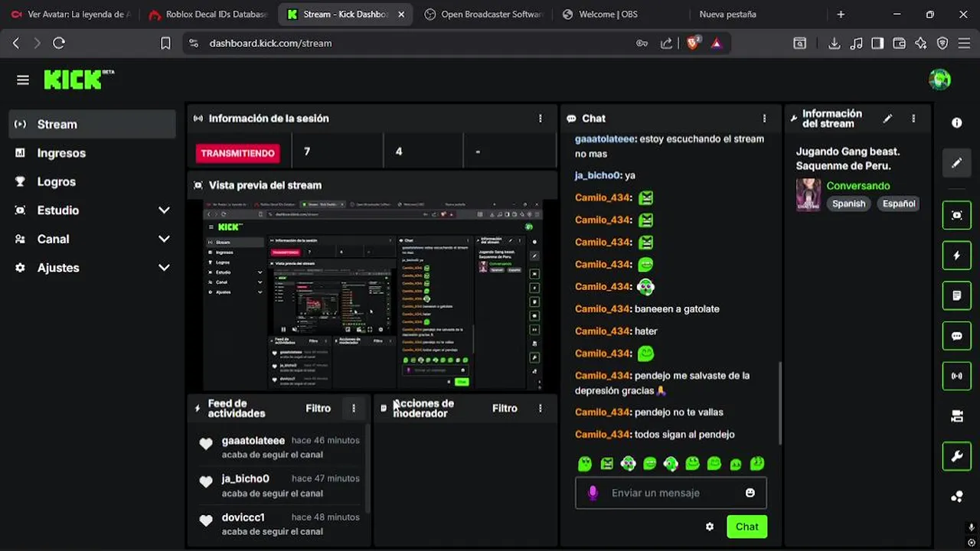Insert the angry square emote in quick bar
The height and width of the screenshot is (551, 980).
tap(606, 464)
